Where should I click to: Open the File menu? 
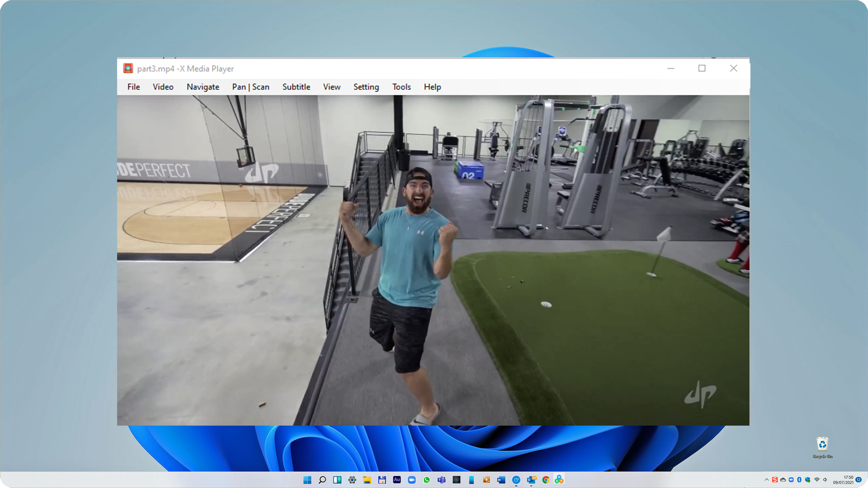click(x=133, y=87)
